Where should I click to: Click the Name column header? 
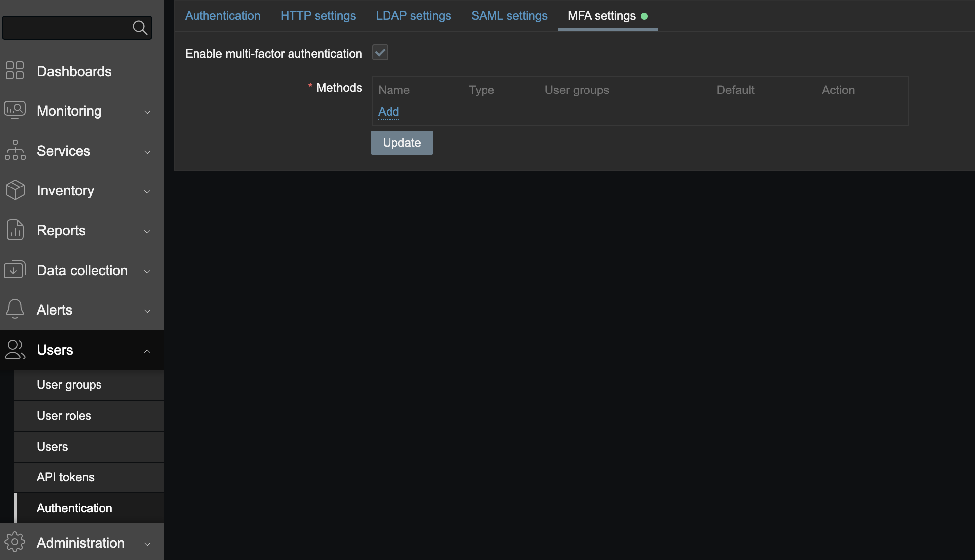[x=394, y=90]
